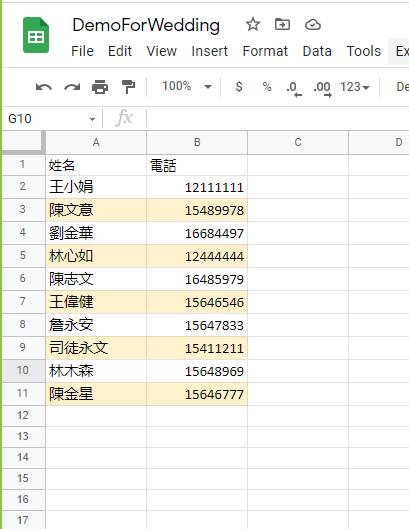Open the Data menu
This screenshot has height=529, width=409.
317,51
